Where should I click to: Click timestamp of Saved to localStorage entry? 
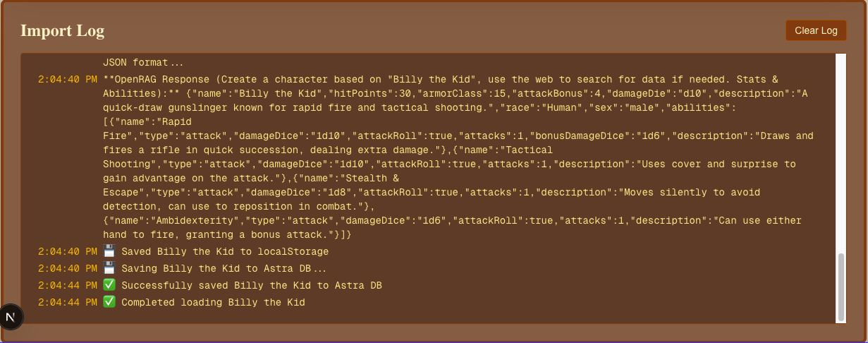pos(68,251)
